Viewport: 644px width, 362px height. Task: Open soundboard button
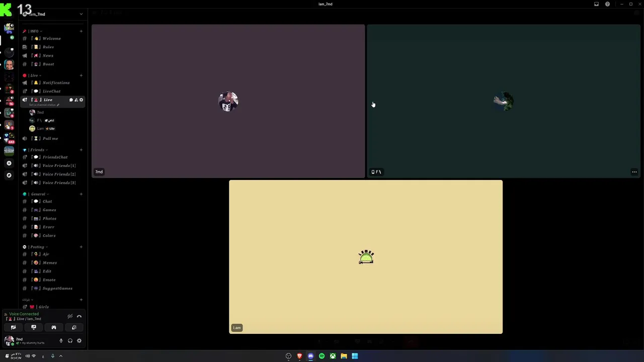74,327
